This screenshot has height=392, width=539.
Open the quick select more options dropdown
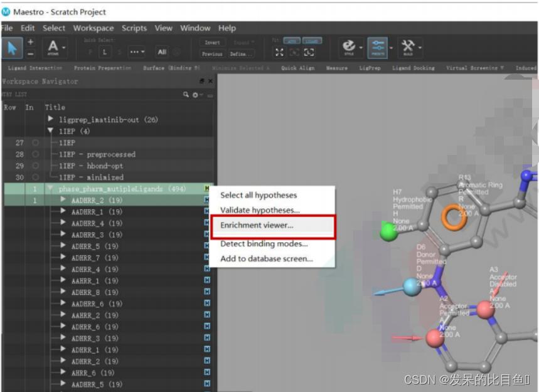pyautogui.click(x=137, y=52)
